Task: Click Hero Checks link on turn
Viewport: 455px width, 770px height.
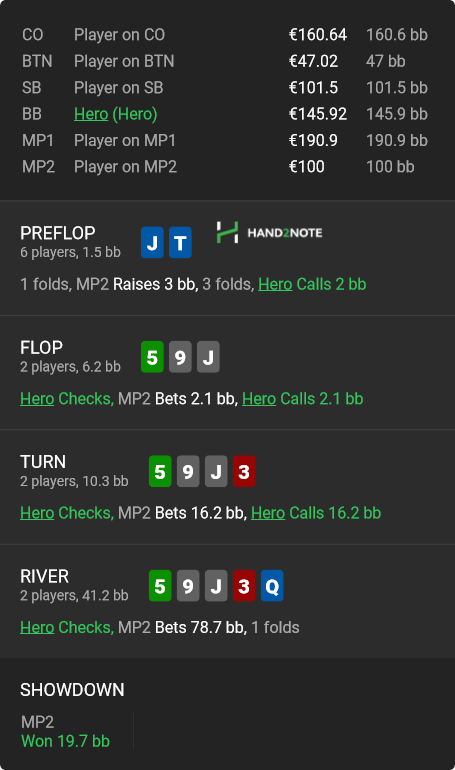Action: [x=67, y=513]
